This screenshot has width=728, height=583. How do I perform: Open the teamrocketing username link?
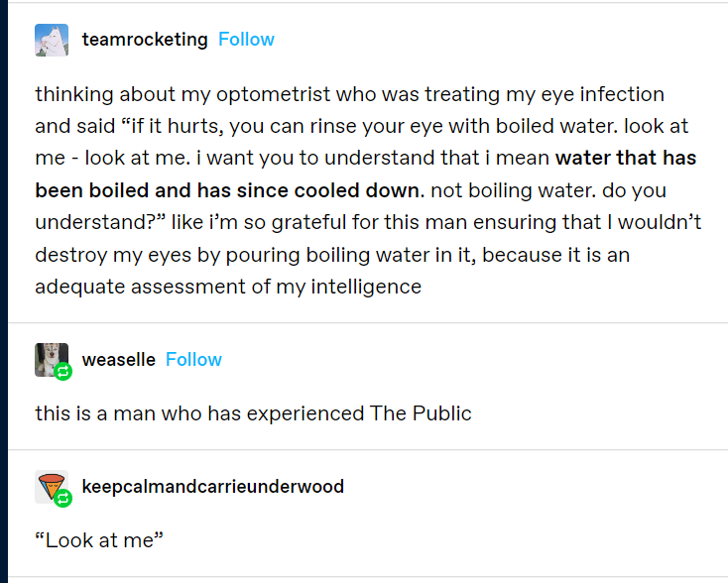[x=145, y=40]
